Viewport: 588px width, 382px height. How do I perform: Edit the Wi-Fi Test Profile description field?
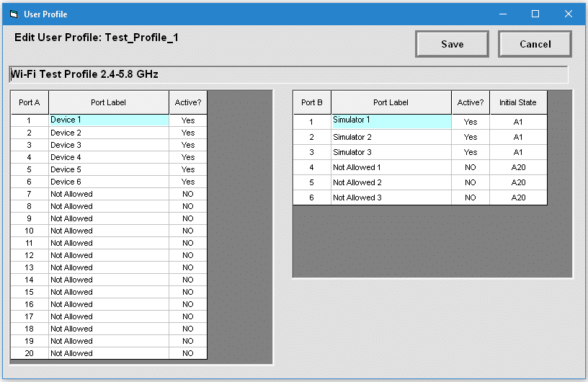coord(288,74)
